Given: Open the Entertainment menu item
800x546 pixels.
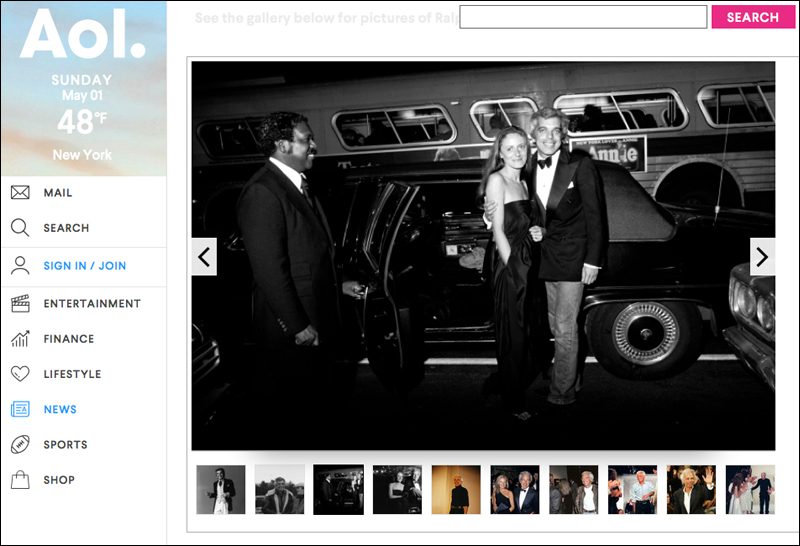Looking at the screenshot, I should coord(92,303).
